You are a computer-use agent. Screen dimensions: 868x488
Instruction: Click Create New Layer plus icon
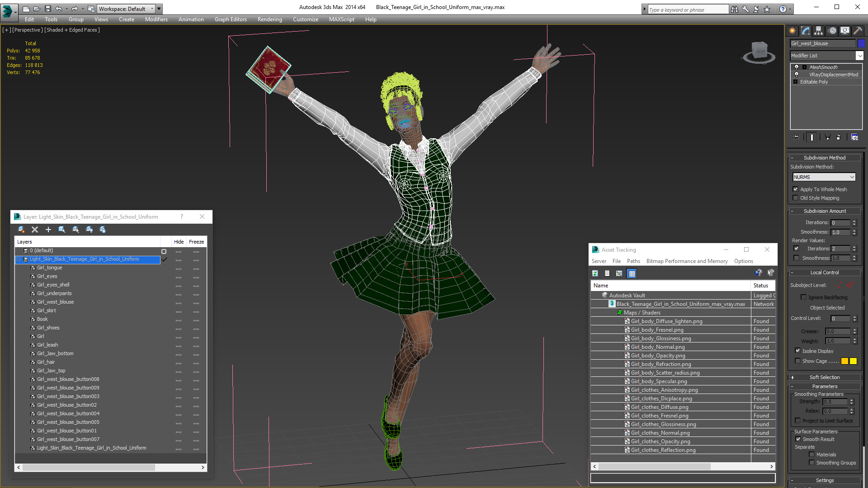point(48,230)
